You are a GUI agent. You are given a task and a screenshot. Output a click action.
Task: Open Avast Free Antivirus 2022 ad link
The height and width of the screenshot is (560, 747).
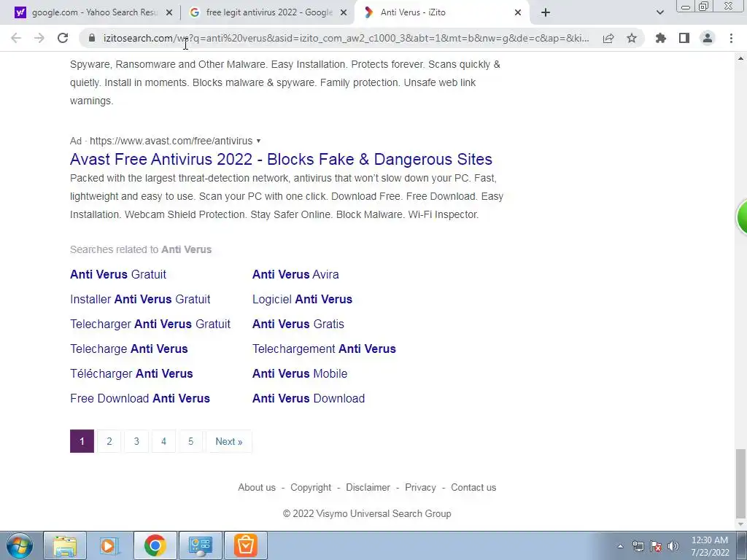pyautogui.click(x=281, y=159)
